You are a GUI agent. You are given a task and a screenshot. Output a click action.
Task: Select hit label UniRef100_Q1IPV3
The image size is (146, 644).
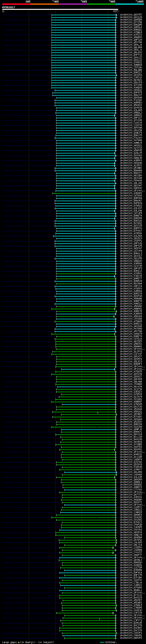[131, 351]
